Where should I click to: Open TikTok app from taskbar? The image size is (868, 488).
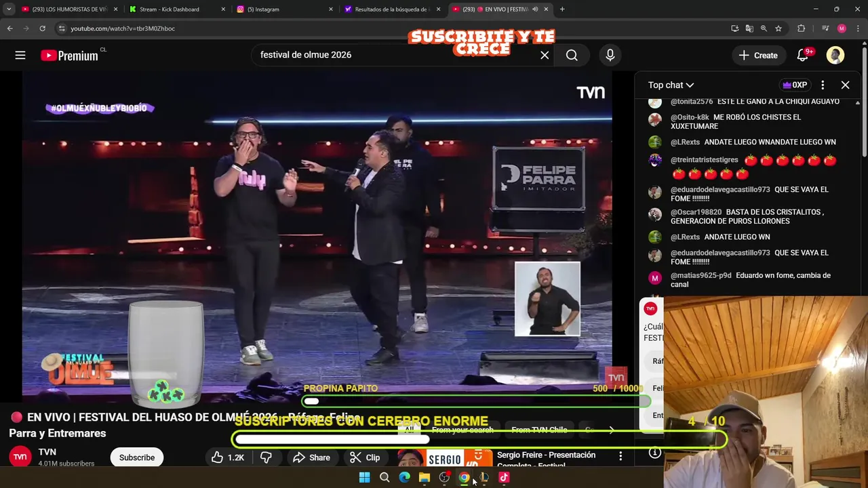tap(504, 477)
